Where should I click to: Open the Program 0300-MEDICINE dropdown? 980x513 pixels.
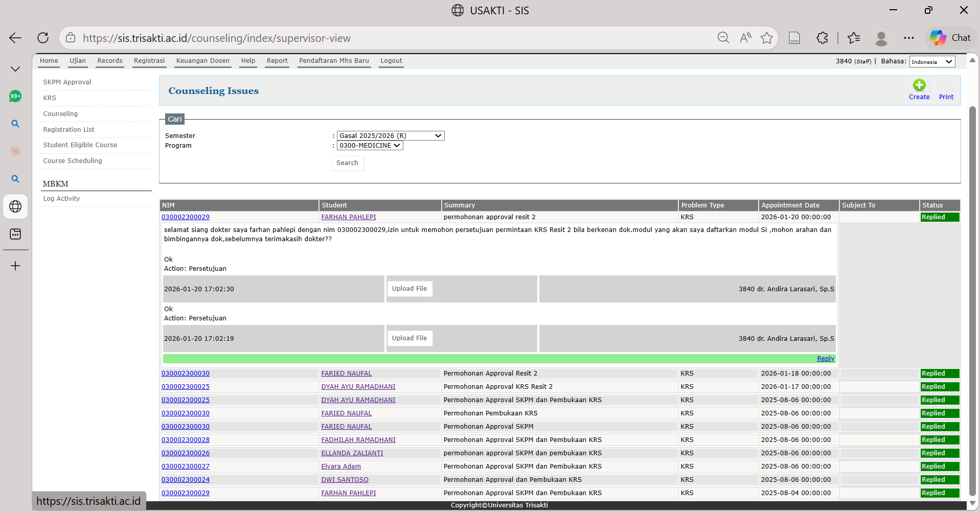point(370,146)
